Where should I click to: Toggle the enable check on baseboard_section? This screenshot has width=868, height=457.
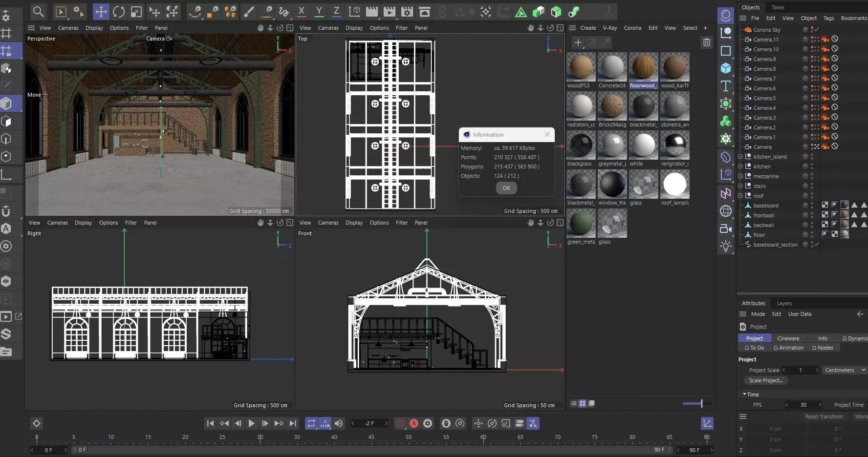coord(817,245)
